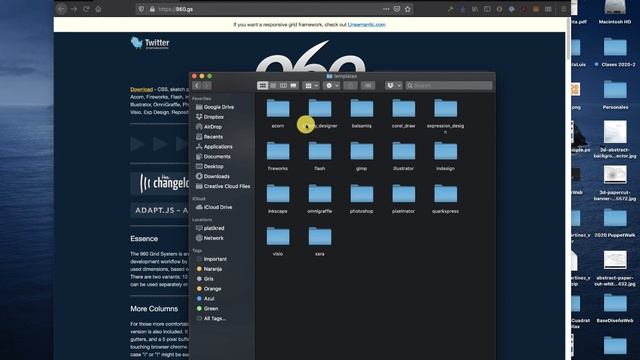Open the expression_design folder
This screenshot has width=640, height=360.
(445, 109)
